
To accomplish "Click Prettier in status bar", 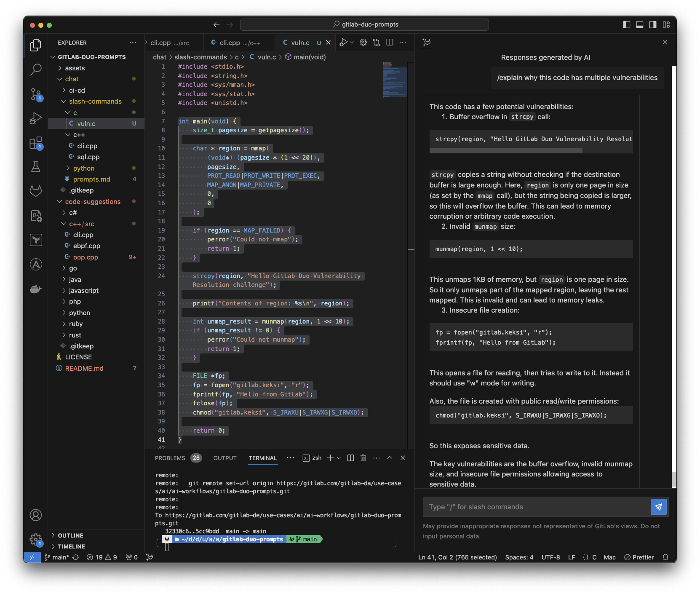I will click(639, 557).
